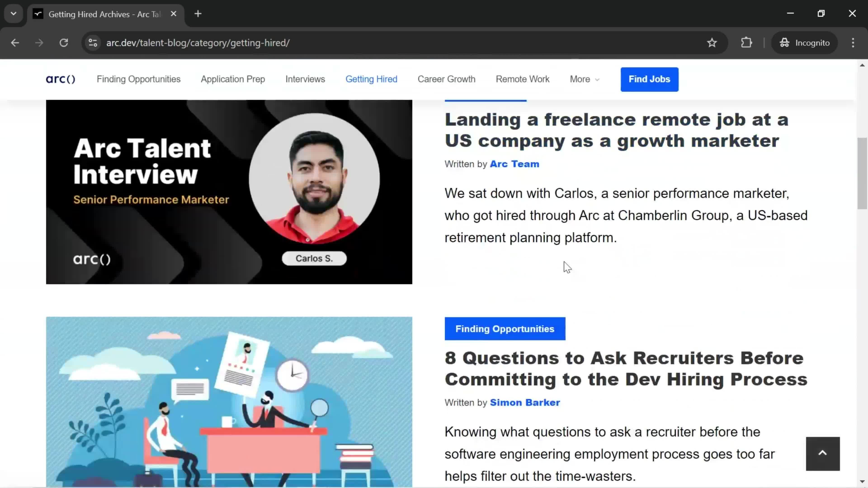Expand the More navigation dropdown
Screen dimensions: 868x488
pos(584,79)
